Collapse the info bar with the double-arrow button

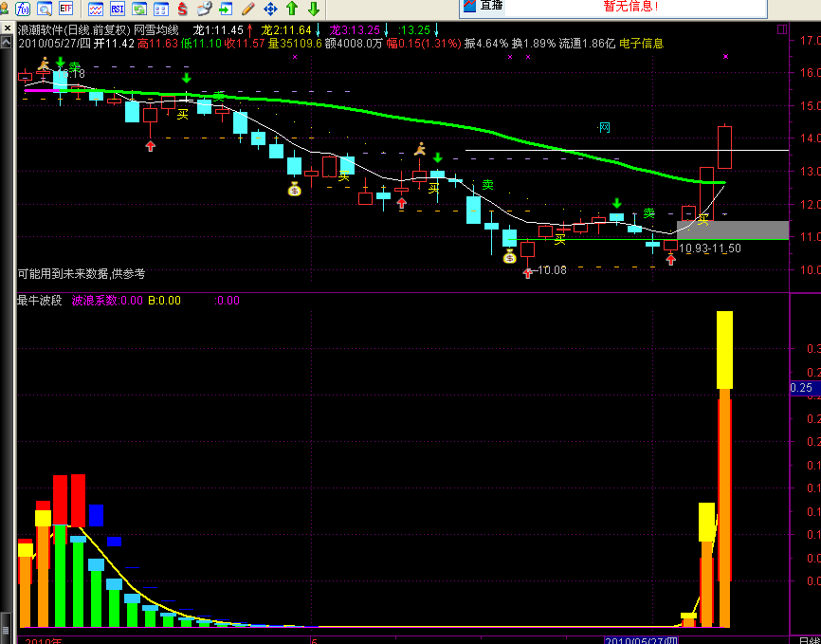pos(8,43)
